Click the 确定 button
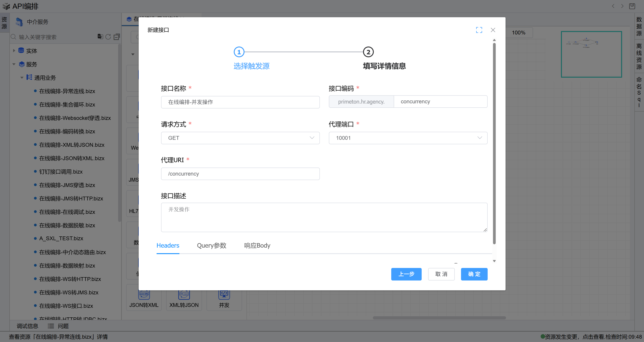This screenshot has height=342, width=644. click(x=474, y=274)
